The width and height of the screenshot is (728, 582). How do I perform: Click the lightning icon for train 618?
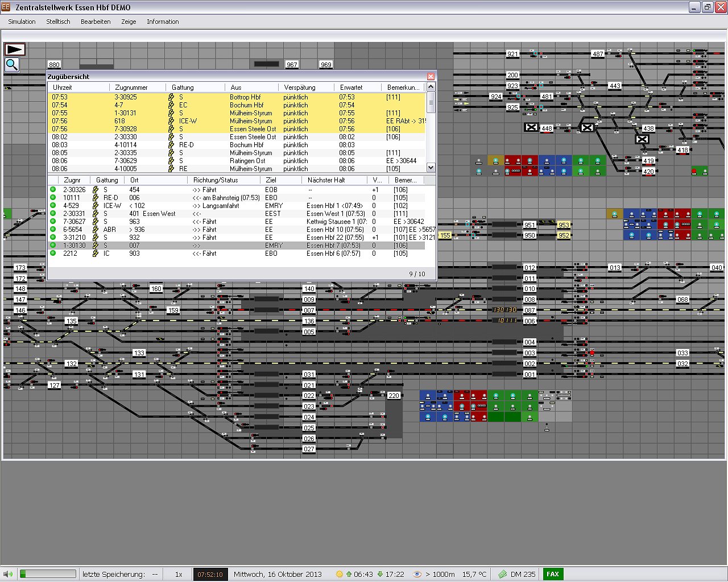point(171,121)
